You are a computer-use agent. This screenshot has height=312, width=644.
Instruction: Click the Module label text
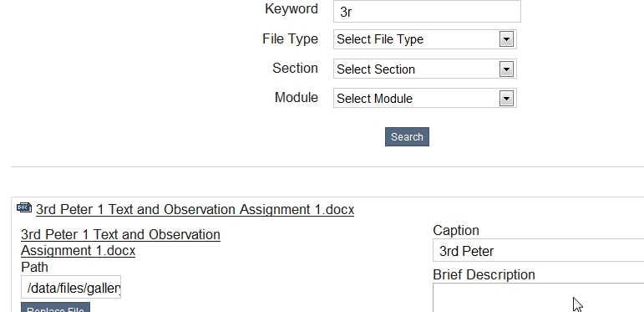click(x=297, y=97)
